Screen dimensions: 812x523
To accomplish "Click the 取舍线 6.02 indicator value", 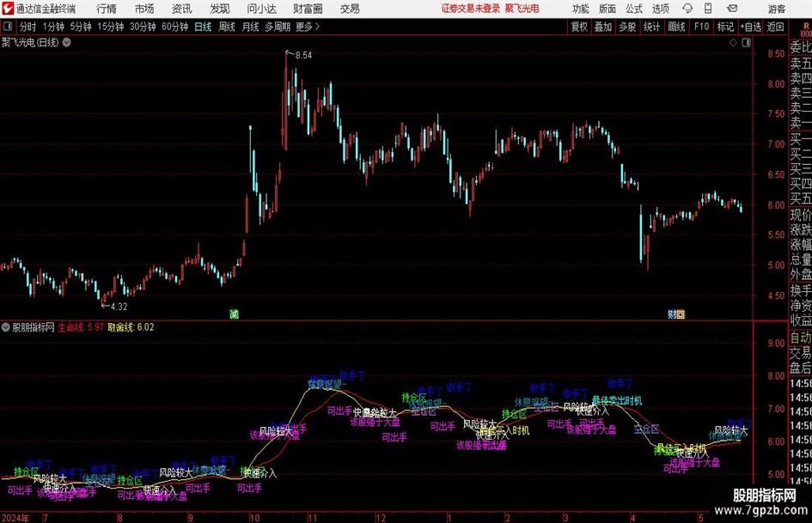I will 131,327.
